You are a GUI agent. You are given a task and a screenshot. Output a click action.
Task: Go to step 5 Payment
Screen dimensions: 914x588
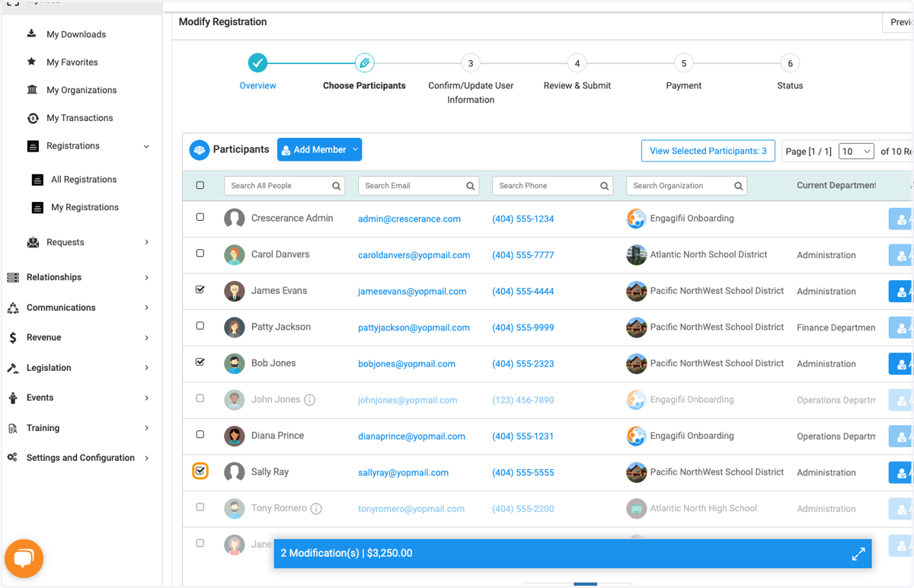(684, 63)
